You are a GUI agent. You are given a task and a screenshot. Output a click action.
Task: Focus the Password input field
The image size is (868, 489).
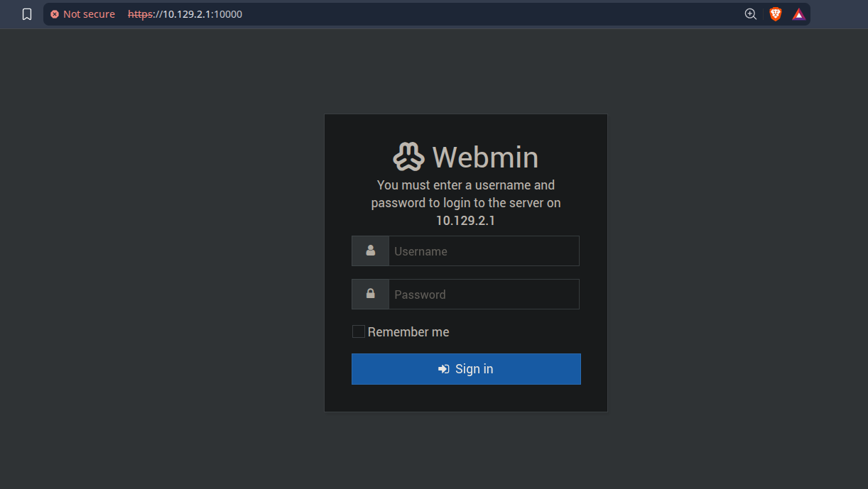[484, 295]
